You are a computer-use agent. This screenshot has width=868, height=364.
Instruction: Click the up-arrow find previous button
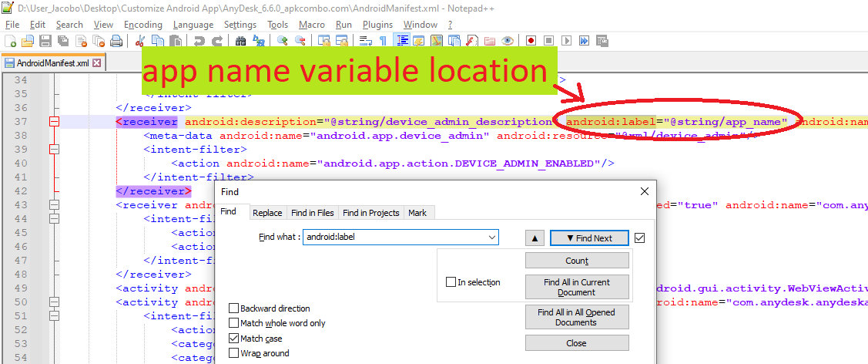[x=535, y=238]
